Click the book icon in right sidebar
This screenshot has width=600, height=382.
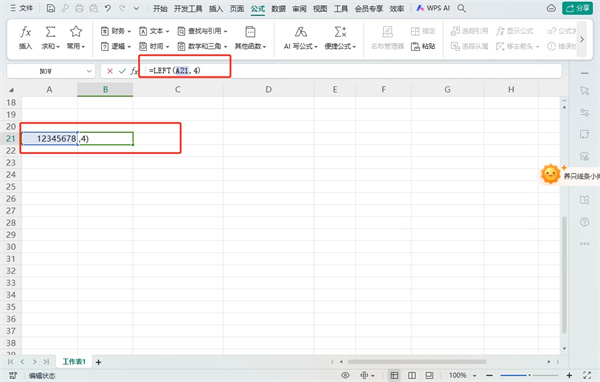tap(584, 200)
